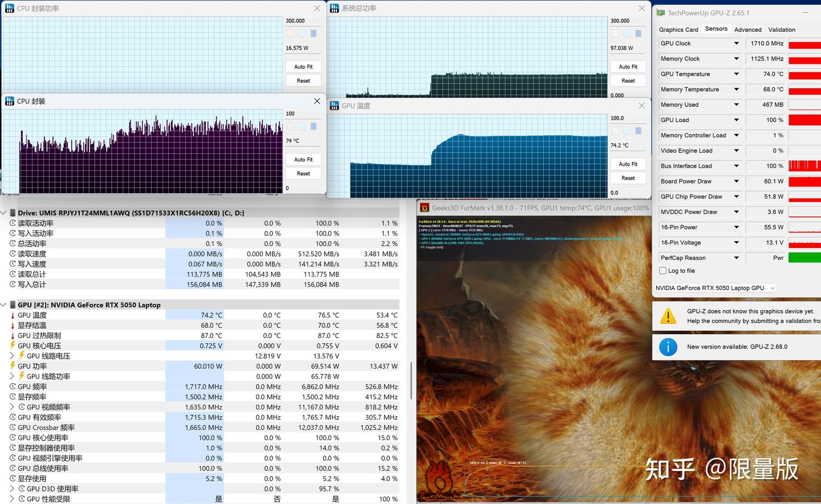Image resolution: width=821 pixels, height=504 pixels.
Task: Click the icon beside 读取活动率 drive row
Action: [x=13, y=223]
